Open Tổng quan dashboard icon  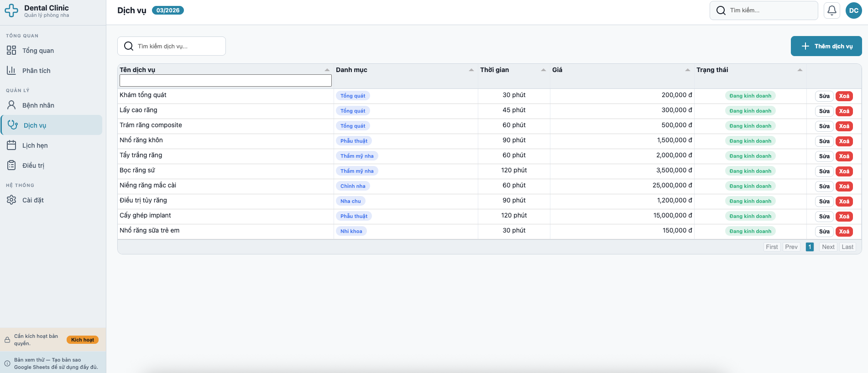(11, 50)
